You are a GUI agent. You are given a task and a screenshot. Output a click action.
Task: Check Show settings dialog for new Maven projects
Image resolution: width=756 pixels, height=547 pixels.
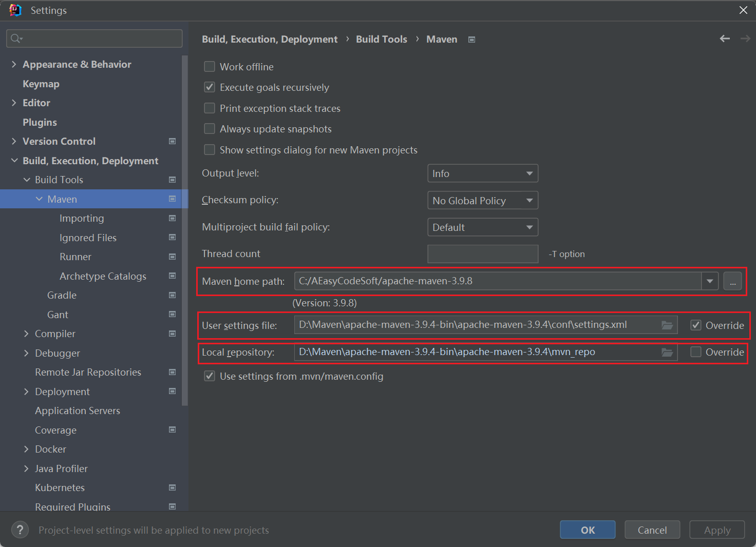pyautogui.click(x=210, y=150)
